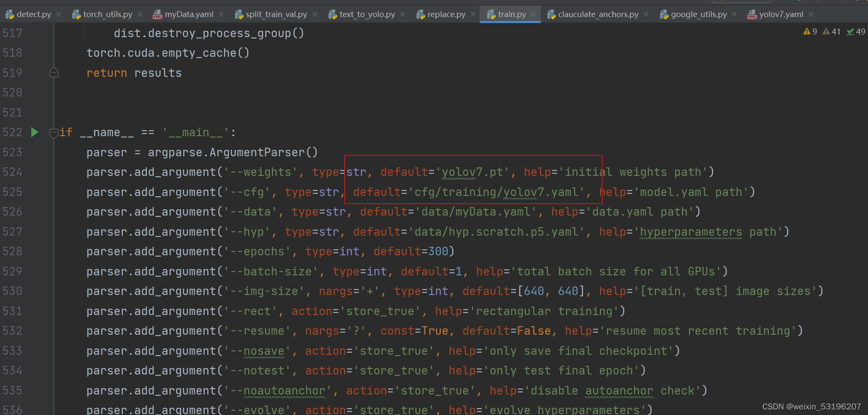Open the clauculate_anchors.py tab
Screen dimensions: 868x415
click(x=593, y=14)
